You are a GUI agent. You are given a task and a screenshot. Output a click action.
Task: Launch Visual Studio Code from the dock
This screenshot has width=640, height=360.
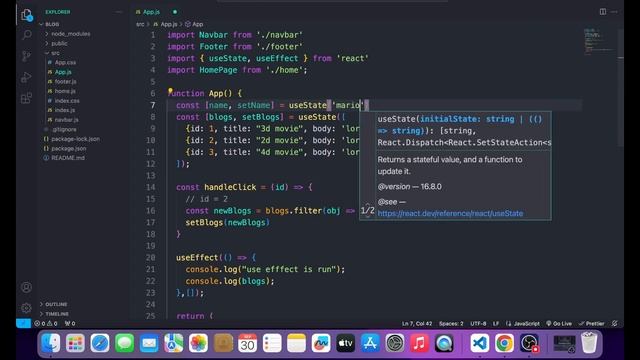480,343
